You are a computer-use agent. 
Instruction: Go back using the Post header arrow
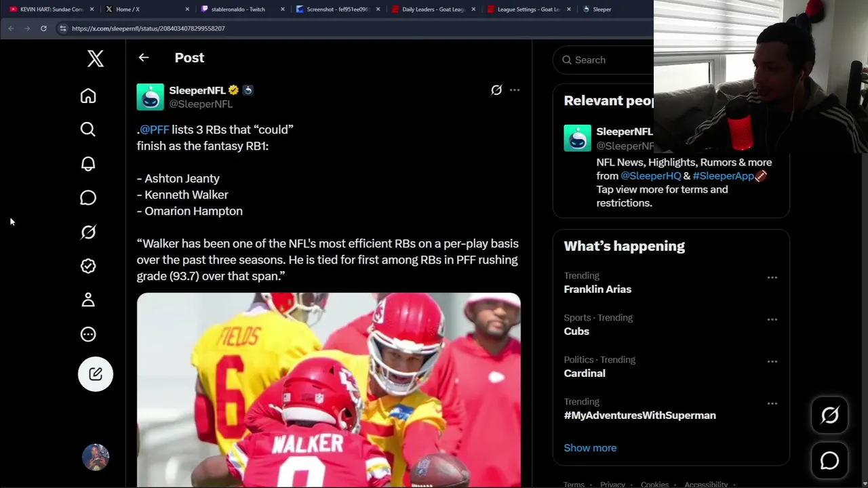[144, 58]
